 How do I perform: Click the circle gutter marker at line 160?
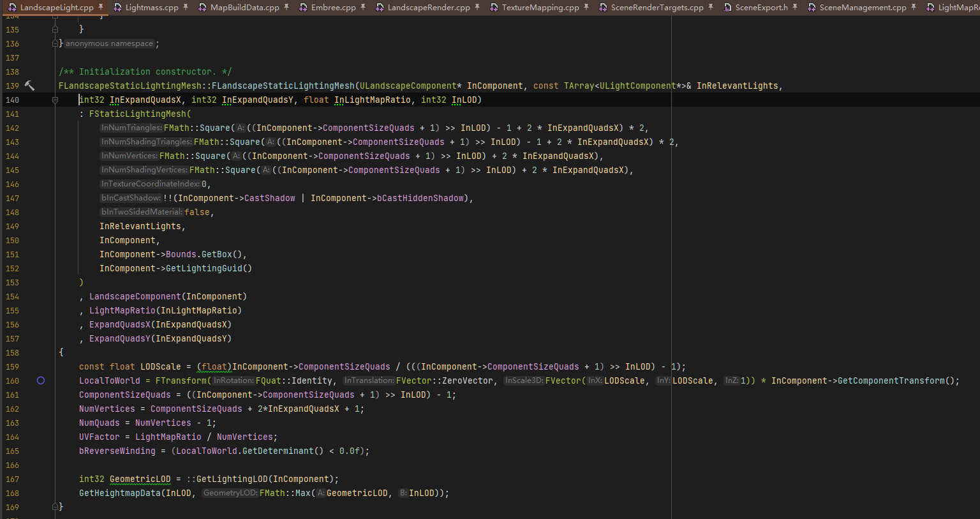click(41, 380)
